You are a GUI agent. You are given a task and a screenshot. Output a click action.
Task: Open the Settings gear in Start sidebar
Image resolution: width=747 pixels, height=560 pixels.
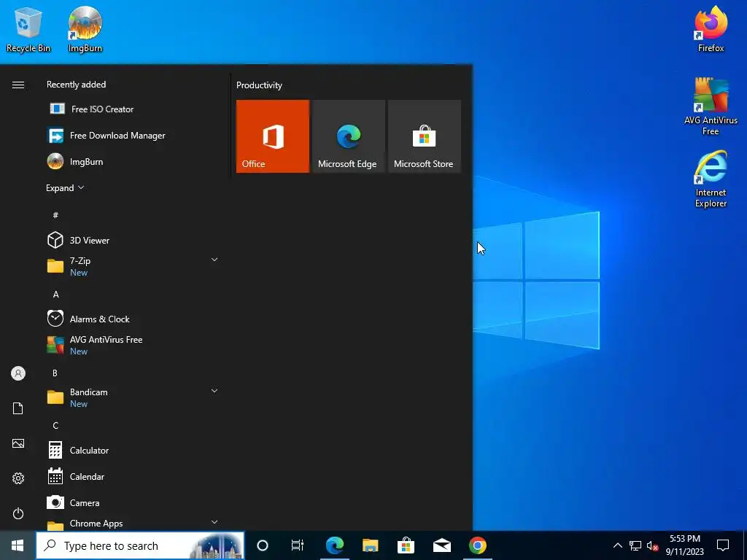[x=18, y=478]
